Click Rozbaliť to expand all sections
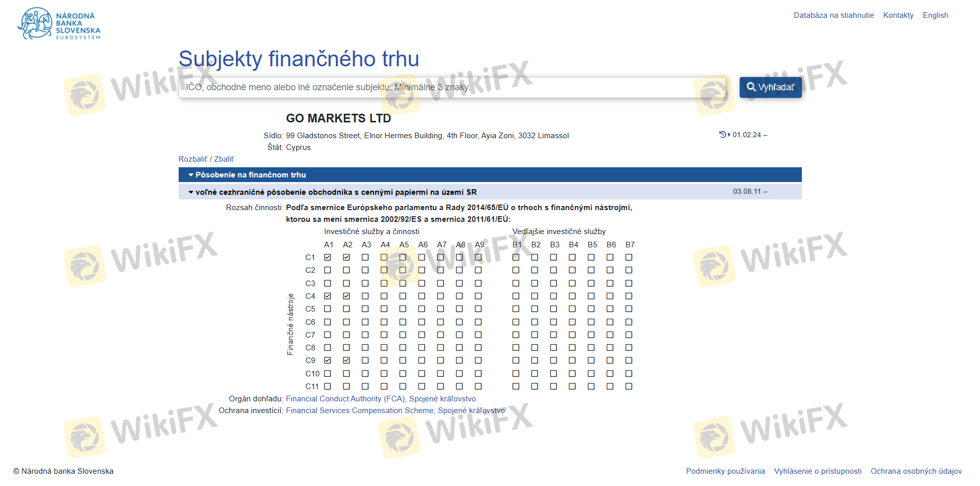This screenshot has height=486, width=980. coord(193,159)
